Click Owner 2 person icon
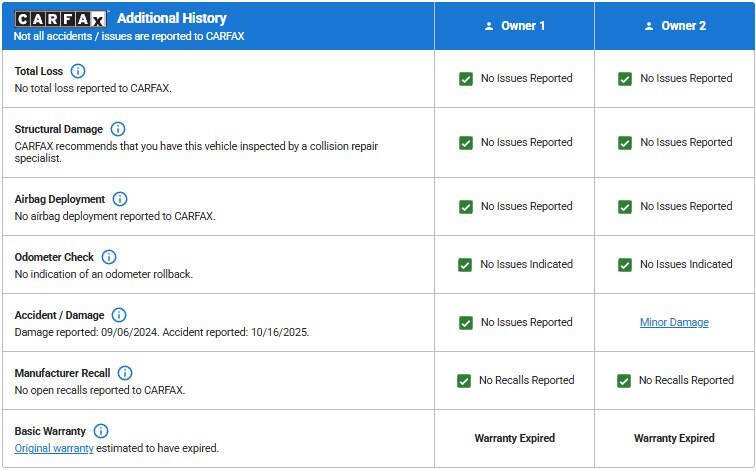This screenshot has height=471, width=756. [649, 26]
